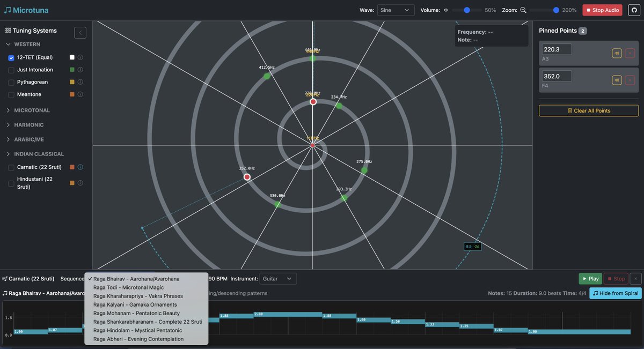The height and width of the screenshot is (349, 644).
Task: Remove the 220.3 A3 pinned point
Action: point(630,53)
